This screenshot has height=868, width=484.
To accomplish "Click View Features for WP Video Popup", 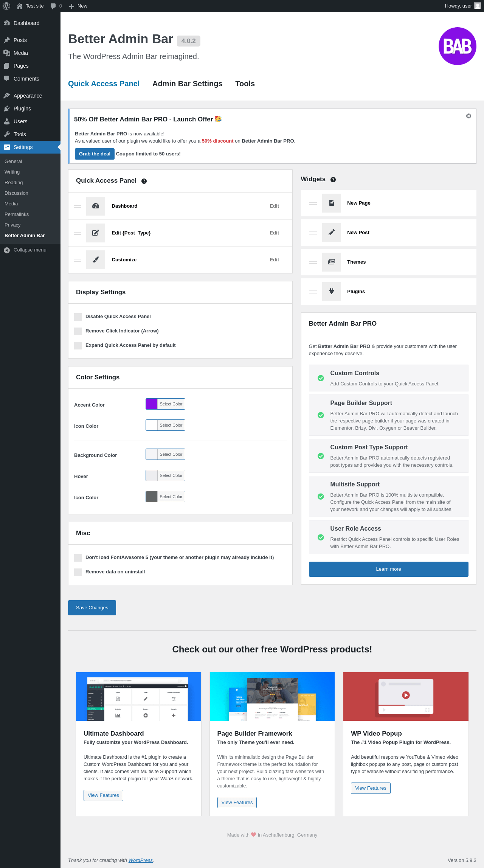I will click(x=371, y=788).
